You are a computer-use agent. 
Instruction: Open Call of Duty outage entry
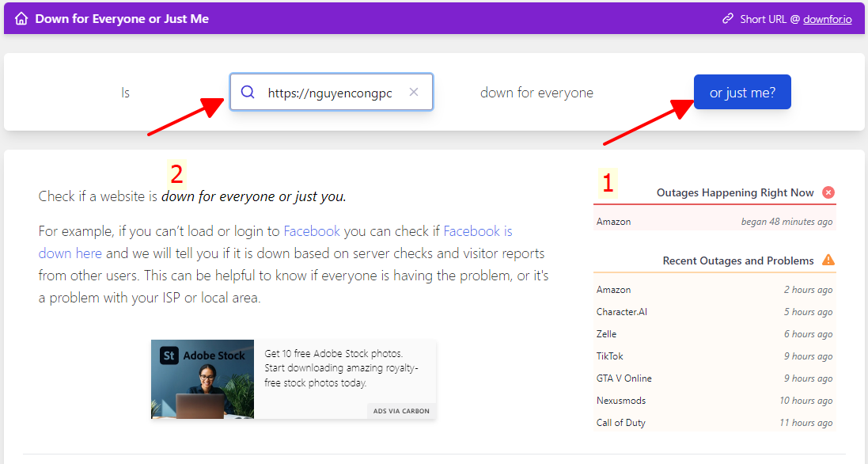click(x=714, y=423)
